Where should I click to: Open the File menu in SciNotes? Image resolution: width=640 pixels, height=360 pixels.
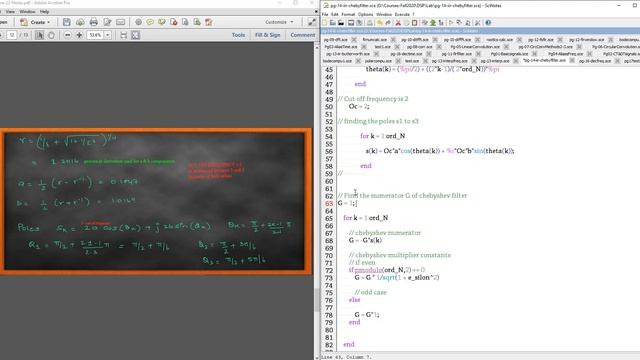(x=325, y=14)
